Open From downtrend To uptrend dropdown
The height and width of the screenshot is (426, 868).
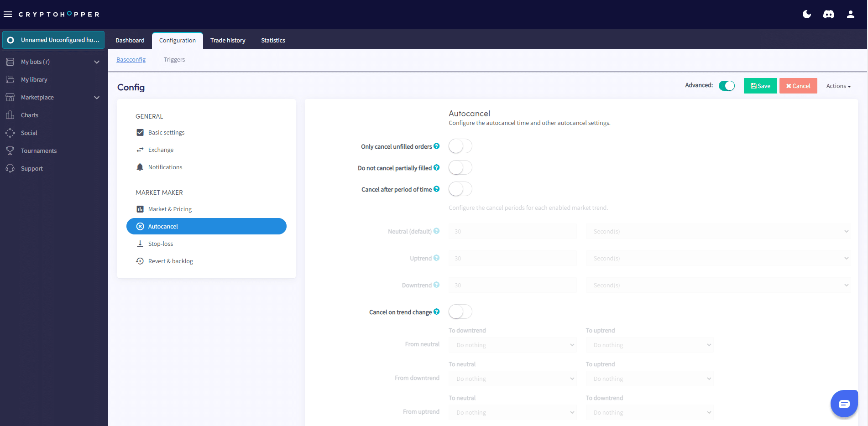click(x=650, y=379)
